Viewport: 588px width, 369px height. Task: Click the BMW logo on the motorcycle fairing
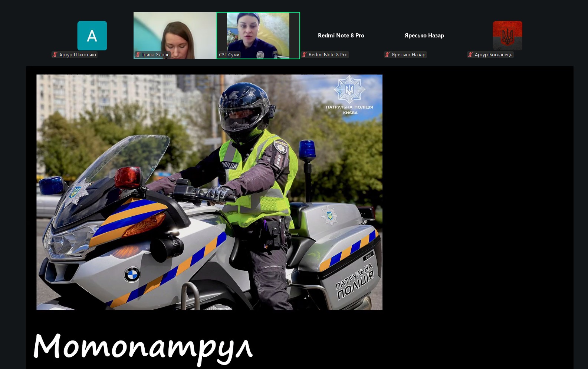click(132, 275)
